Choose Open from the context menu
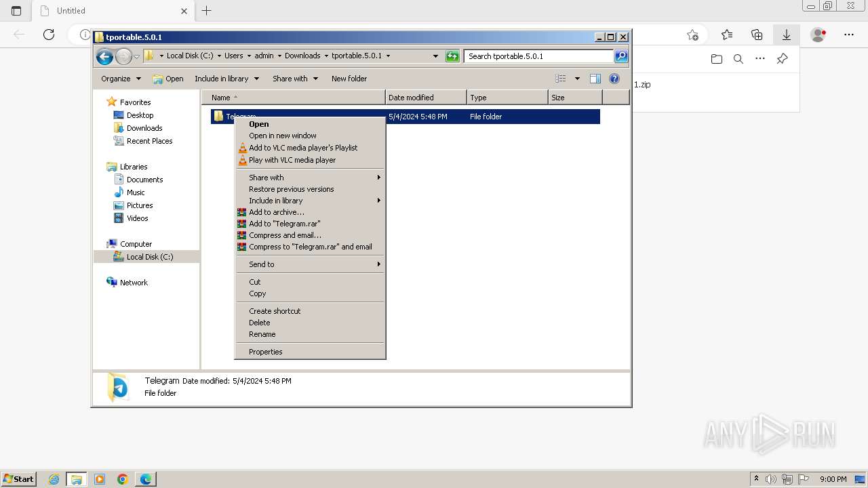Viewport: 868px width, 488px height. [x=310, y=124]
